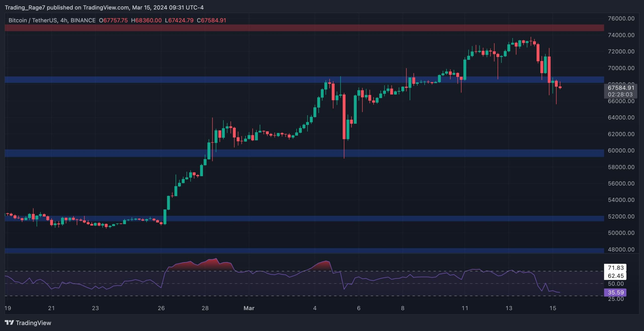This screenshot has width=644, height=331.
Task: Click the high value H68360.00
Action: pyautogui.click(x=146, y=20)
